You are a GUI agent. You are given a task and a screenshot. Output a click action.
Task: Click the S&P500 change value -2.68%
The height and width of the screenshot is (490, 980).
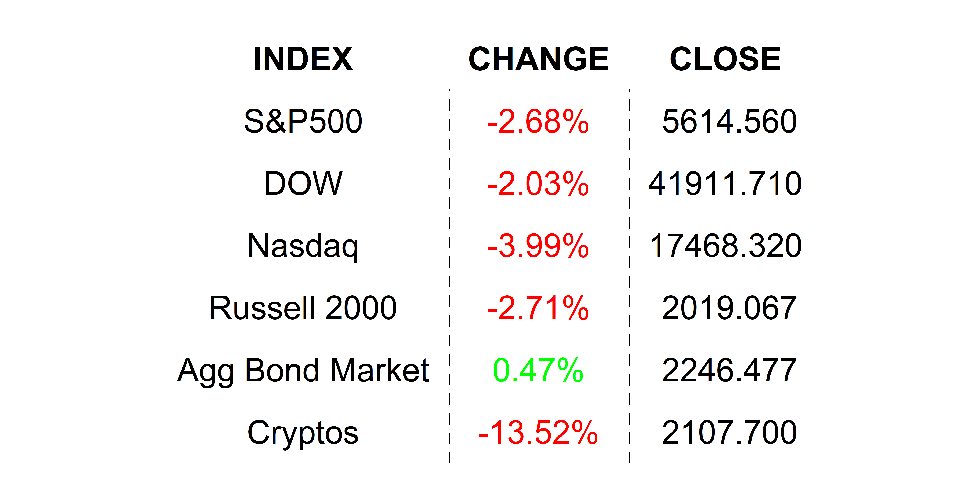pos(538,122)
